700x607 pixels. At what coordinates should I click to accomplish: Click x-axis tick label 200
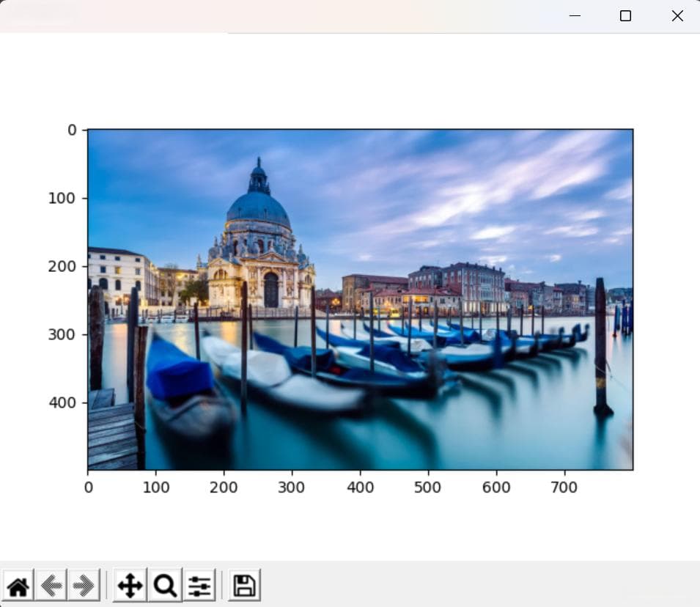click(x=224, y=488)
